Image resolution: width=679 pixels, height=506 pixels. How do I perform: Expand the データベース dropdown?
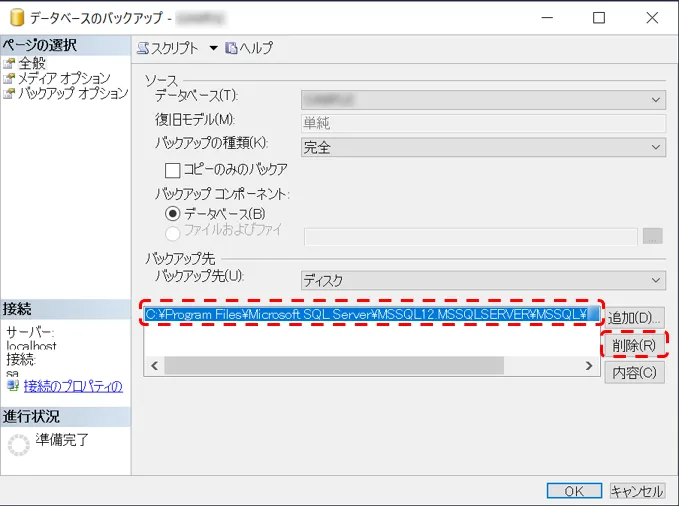coord(656,100)
